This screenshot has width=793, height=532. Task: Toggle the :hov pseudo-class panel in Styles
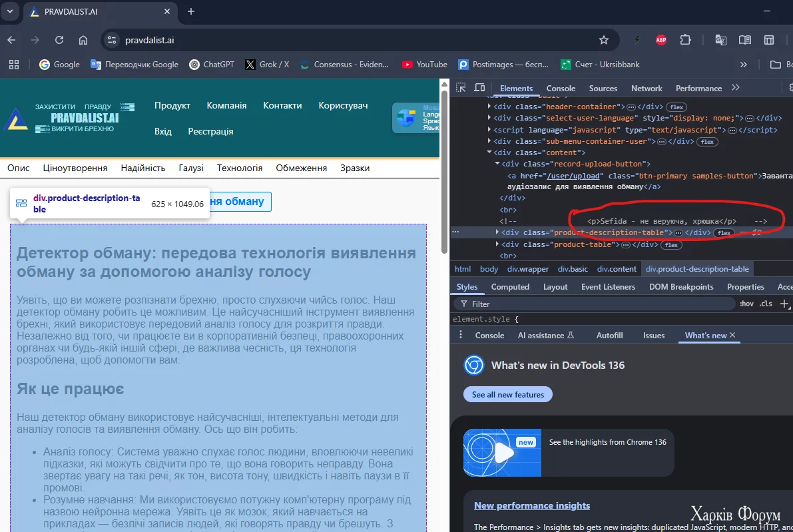point(746,303)
